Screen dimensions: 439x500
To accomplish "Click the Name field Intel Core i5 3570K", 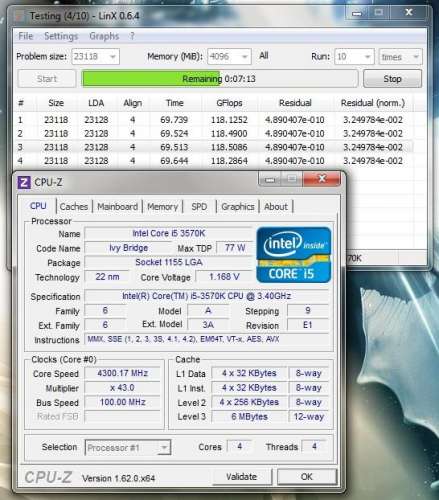I will pyautogui.click(x=169, y=233).
